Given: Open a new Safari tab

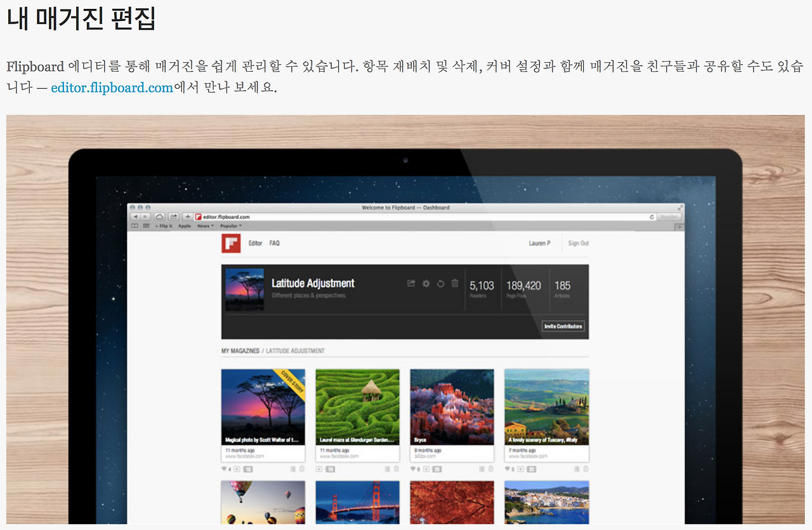Looking at the screenshot, I should pos(679,227).
